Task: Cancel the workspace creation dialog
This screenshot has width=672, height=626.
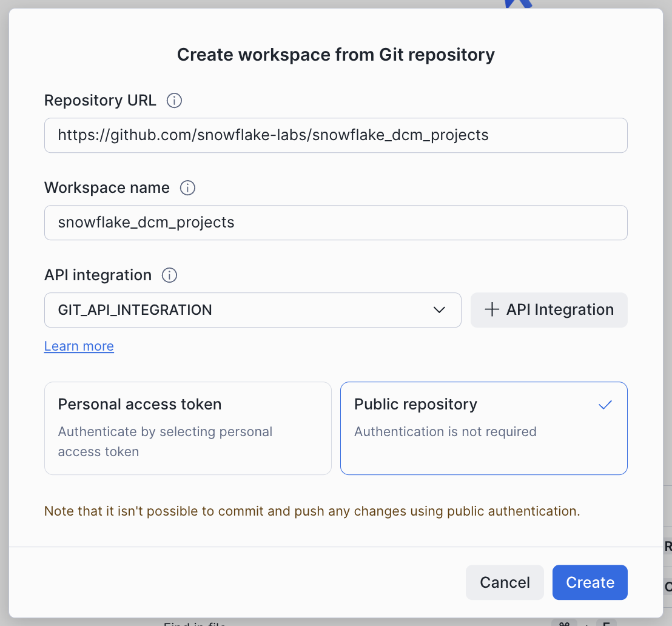Action: pyautogui.click(x=505, y=582)
